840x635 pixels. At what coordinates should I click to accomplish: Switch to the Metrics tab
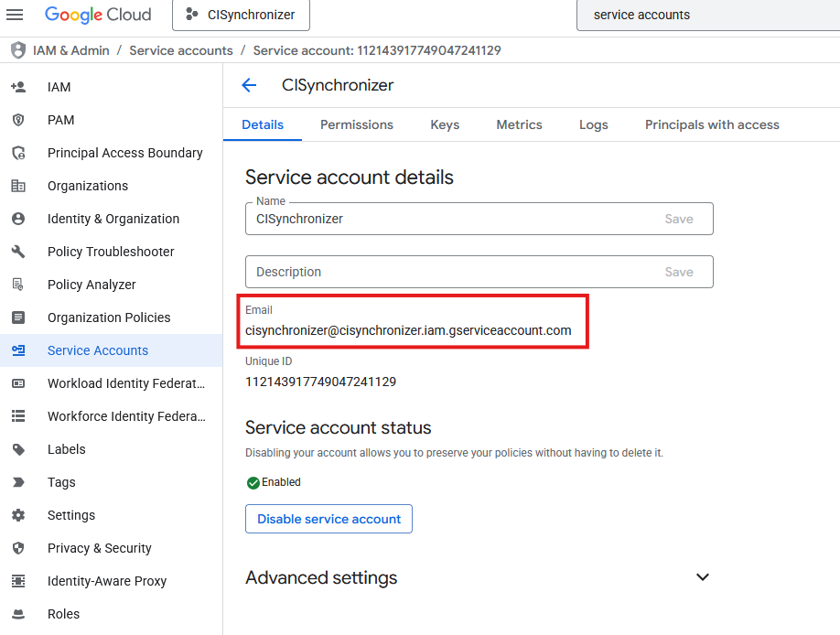point(519,124)
